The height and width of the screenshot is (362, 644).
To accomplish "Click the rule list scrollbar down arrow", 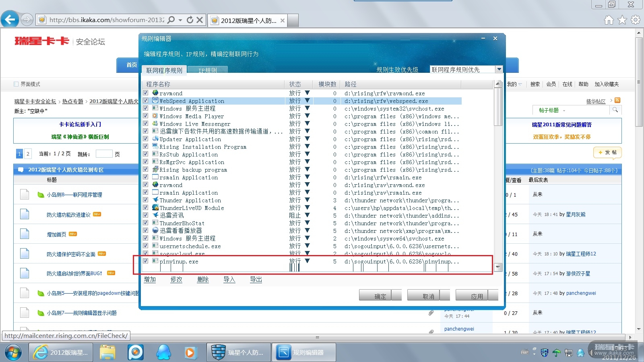I will (498, 267).
